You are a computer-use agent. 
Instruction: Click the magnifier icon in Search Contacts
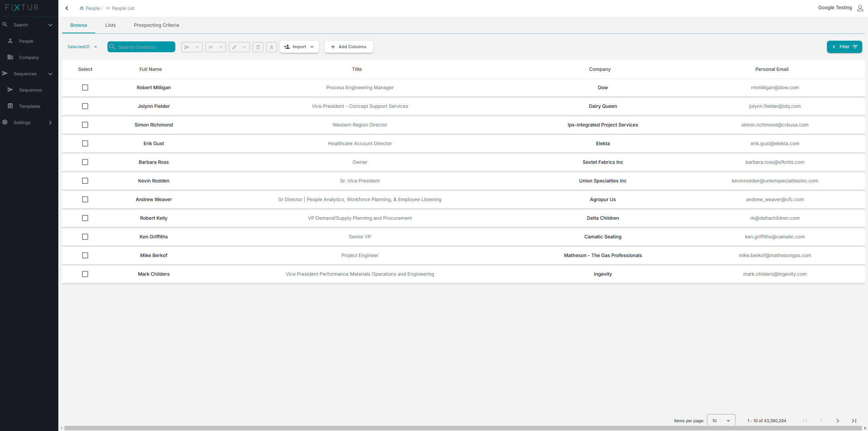(112, 47)
